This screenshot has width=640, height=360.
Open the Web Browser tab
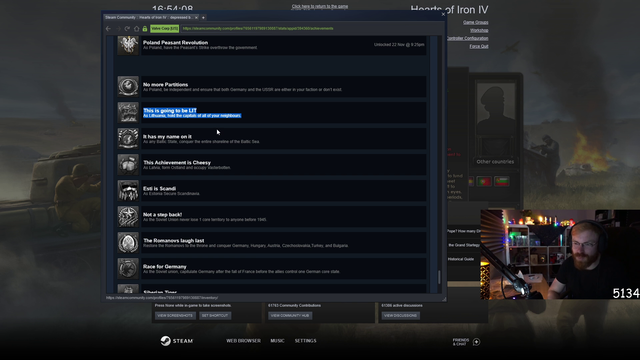click(243, 340)
